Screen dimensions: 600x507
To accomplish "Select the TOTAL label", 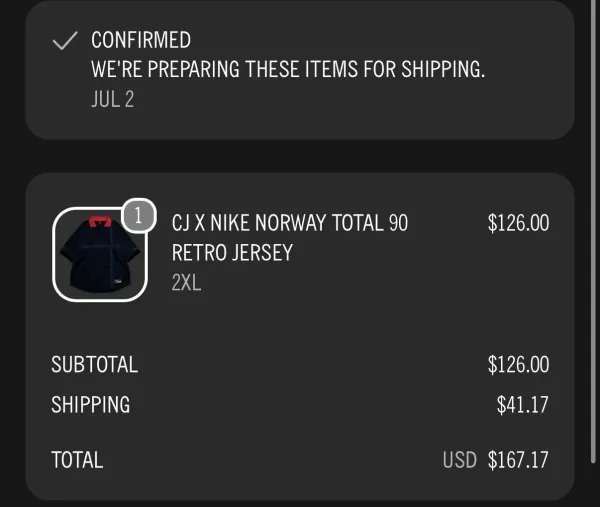I will coord(77,460).
